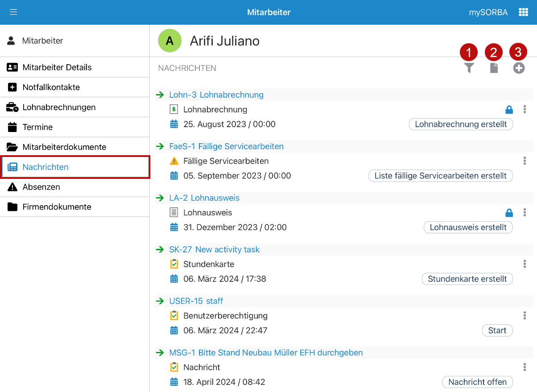This screenshot has height=392, width=537.
Task: Open the hamburger menu in header
Action: coord(13,12)
